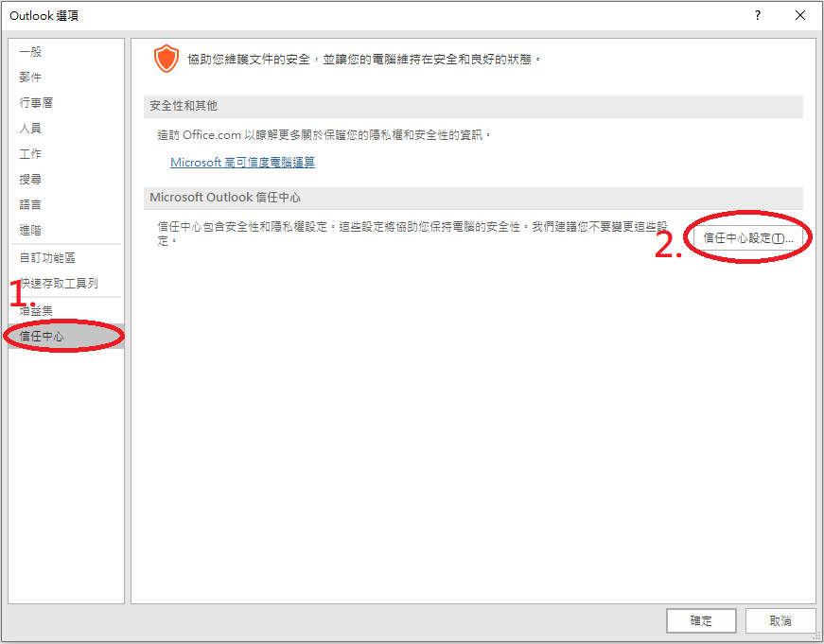Screen dimensions: 824x644
Task: Click the orange shield security icon
Action: pyautogui.click(x=167, y=59)
